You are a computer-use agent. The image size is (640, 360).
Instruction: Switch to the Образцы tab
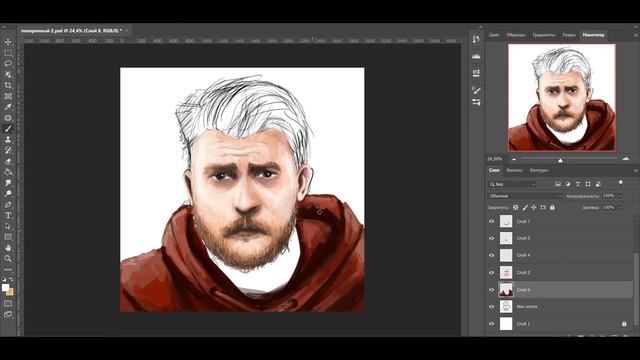click(516, 35)
